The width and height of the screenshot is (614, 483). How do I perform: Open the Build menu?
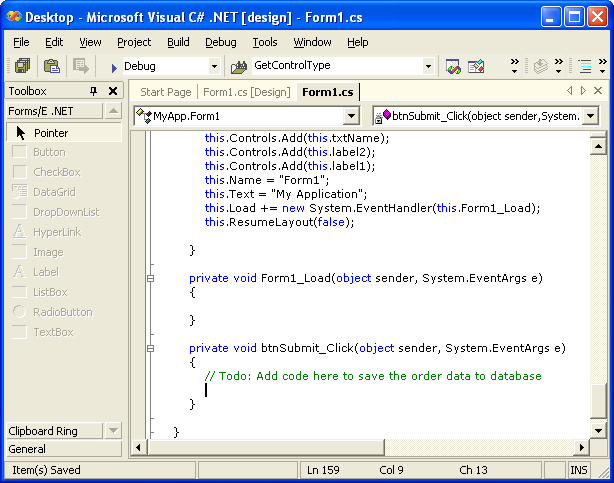(178, 42)
